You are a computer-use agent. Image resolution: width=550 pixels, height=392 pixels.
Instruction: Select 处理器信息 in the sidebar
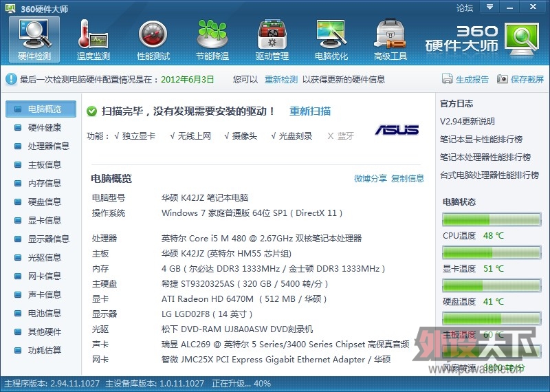[48, 146]
